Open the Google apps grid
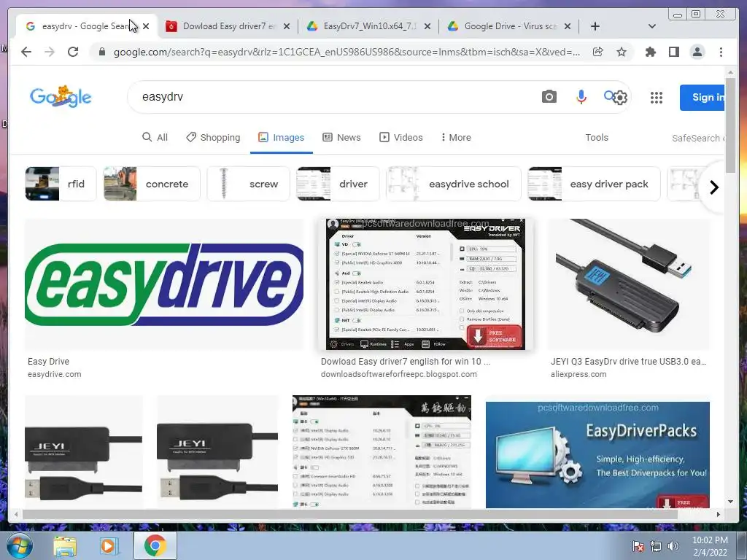 (x=657, y=98)
